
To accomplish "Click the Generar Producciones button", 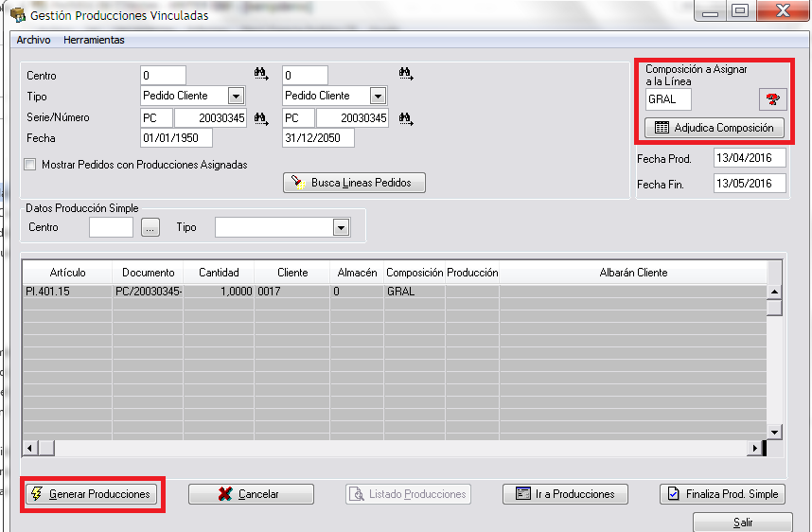I will (92, 494).
